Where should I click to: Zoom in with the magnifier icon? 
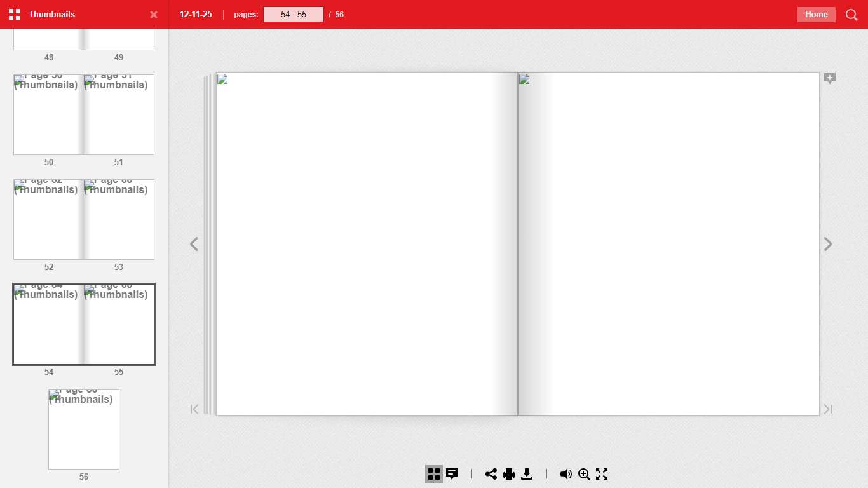point(584,474)
